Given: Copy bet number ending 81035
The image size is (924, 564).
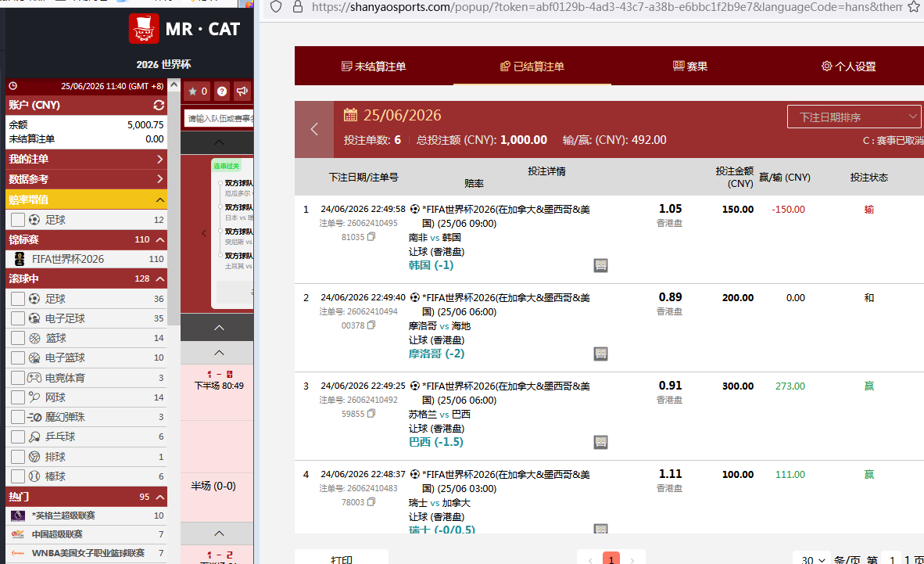Looking at the screenshot, I should (371, 236).
